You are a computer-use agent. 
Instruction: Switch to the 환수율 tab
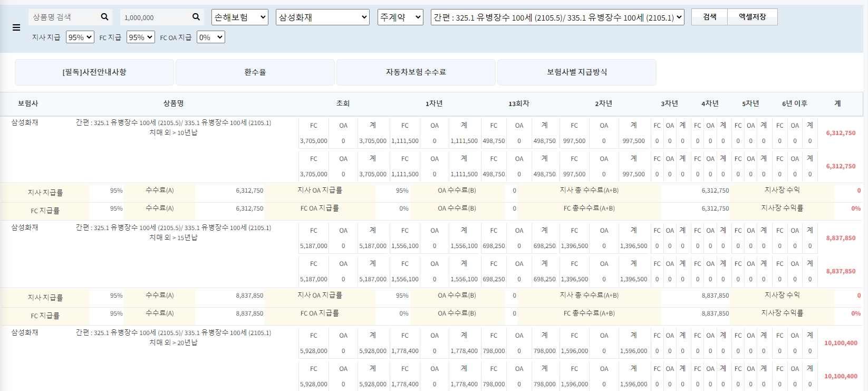click(255, 72)
